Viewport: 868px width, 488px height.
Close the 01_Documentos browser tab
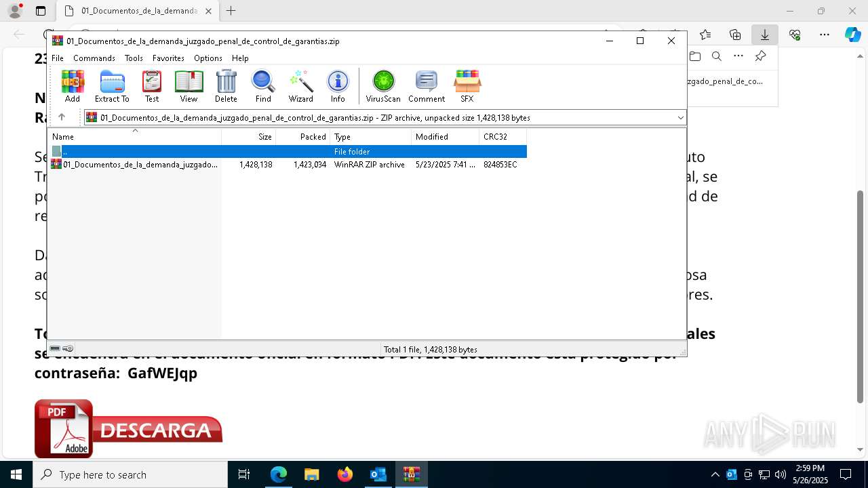tap(208, 11)
